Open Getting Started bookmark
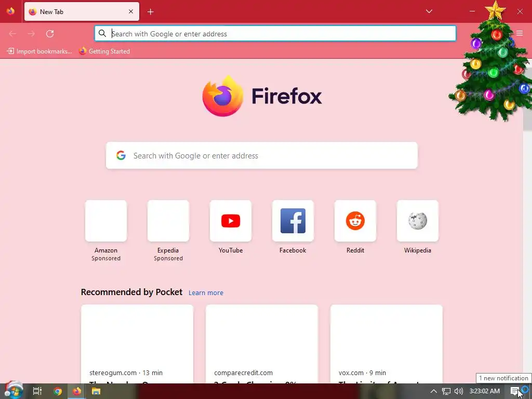This screenshot has height=399, width=532. tap(104, 51)
